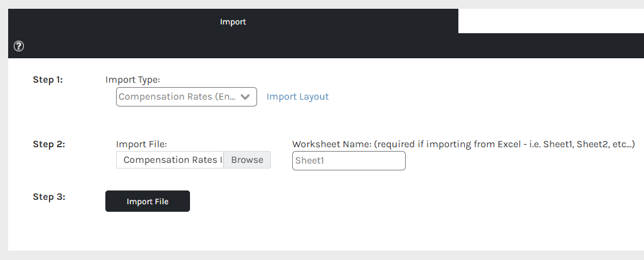Click the Step 2 label
The height and width of the screenshot is (260, 644).
click(49, 144)
